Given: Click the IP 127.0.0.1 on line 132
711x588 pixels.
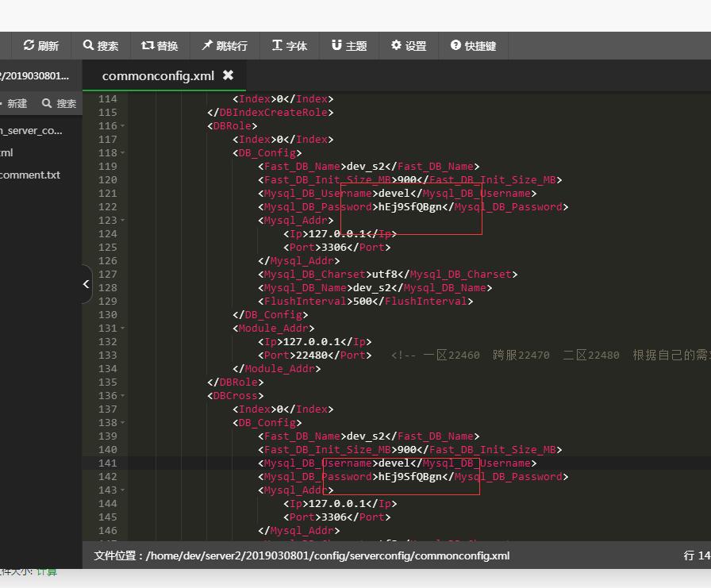Looking at the screenshot, I should click(x=312, y=342).
